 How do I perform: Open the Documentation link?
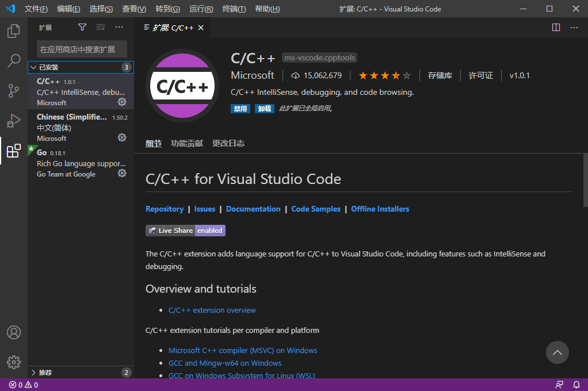[x=253, y=209]
